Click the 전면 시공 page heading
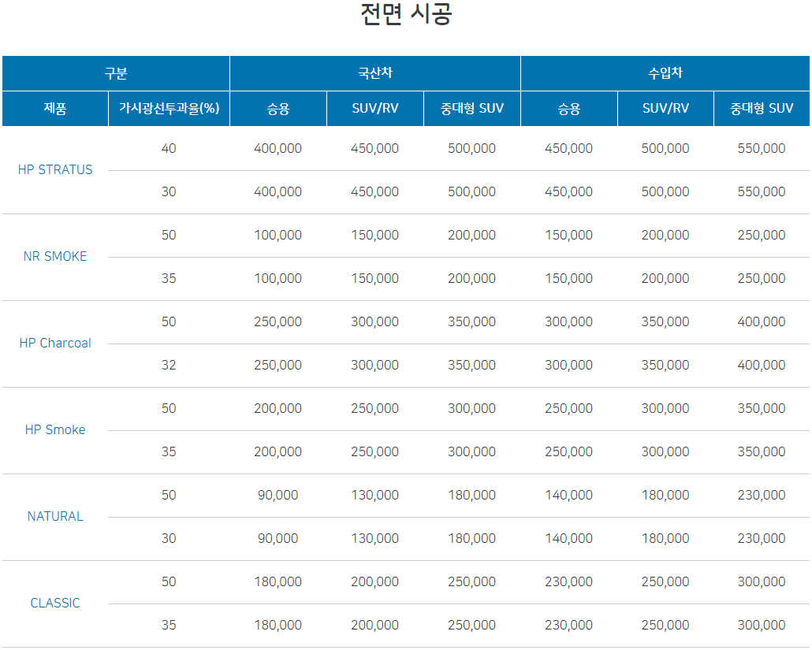The width and height of the screenshot is (812, 650). (x=406, y=14)
